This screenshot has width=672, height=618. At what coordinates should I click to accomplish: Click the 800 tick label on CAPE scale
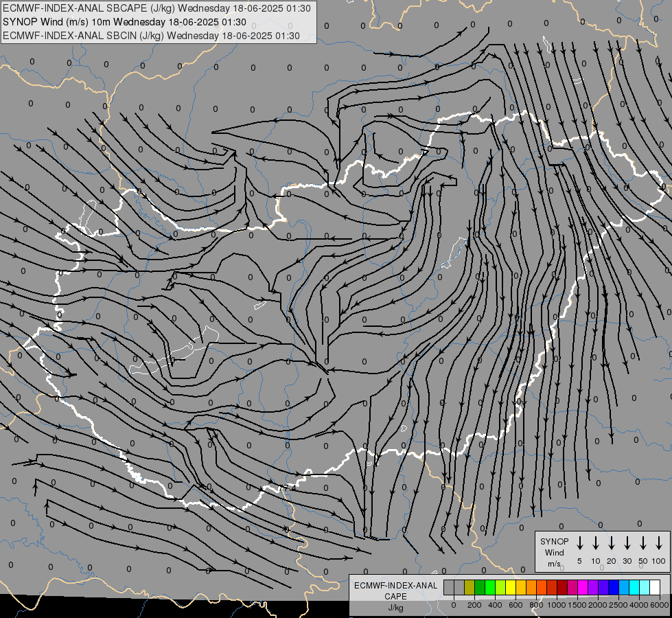(536, 605)
